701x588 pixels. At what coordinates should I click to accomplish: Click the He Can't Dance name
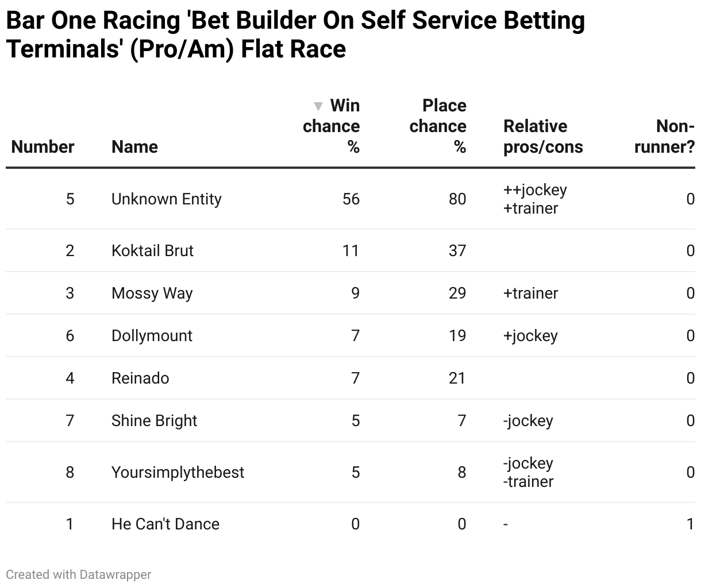(x=165, y=524)
